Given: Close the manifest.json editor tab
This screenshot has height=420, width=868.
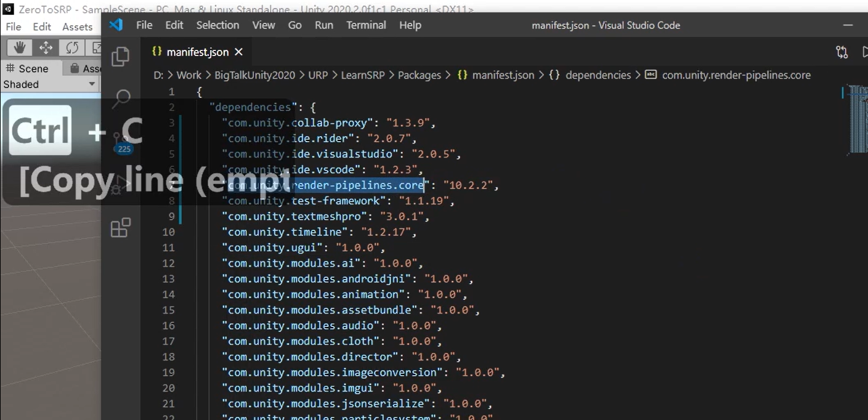Looking at the screenshot, I should pyautogui.click(x=238, y=52).
